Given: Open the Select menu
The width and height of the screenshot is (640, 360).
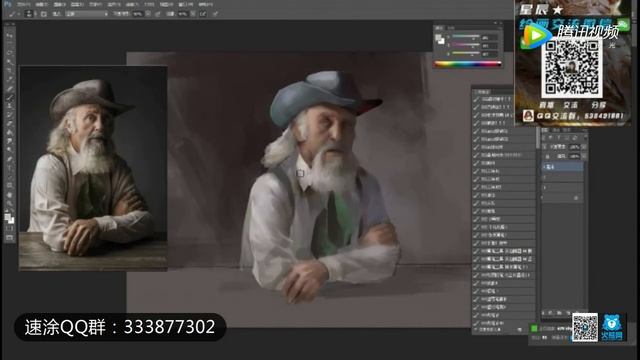Looking at the screenshot, I should (x=114, y=4).
